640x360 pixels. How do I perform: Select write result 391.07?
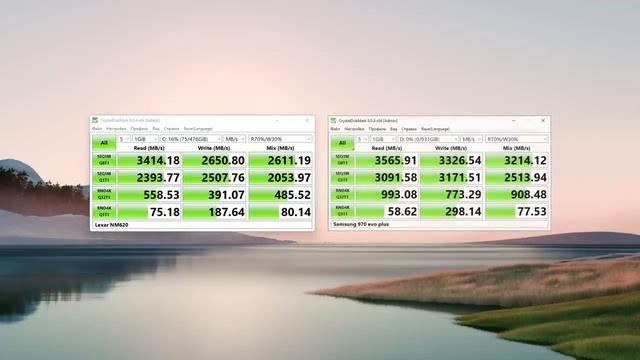click(214, 194)
